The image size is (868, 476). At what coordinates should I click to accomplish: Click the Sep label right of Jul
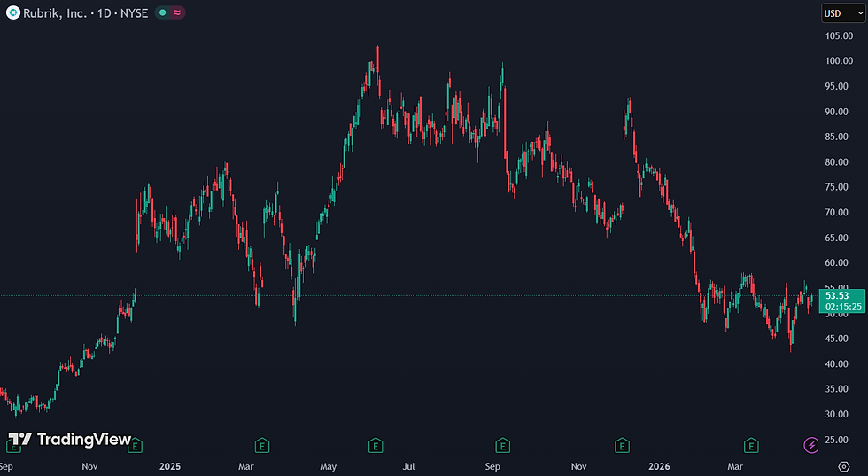492,466
